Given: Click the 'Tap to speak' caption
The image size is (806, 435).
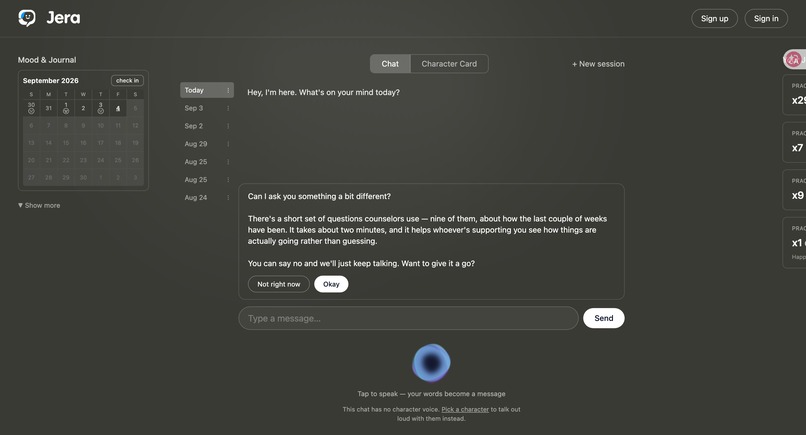Looking at the screenshot, I should (x=431, y=394).
